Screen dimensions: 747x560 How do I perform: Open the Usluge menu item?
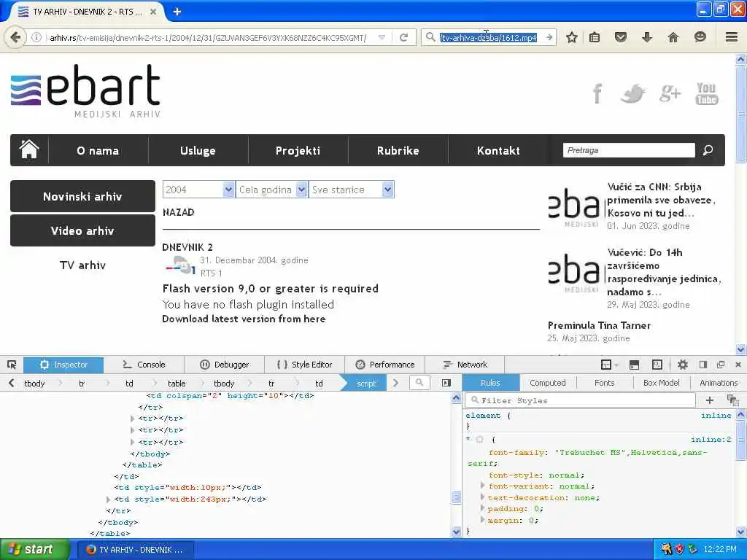pyautogui.click(x=198, y=150)
